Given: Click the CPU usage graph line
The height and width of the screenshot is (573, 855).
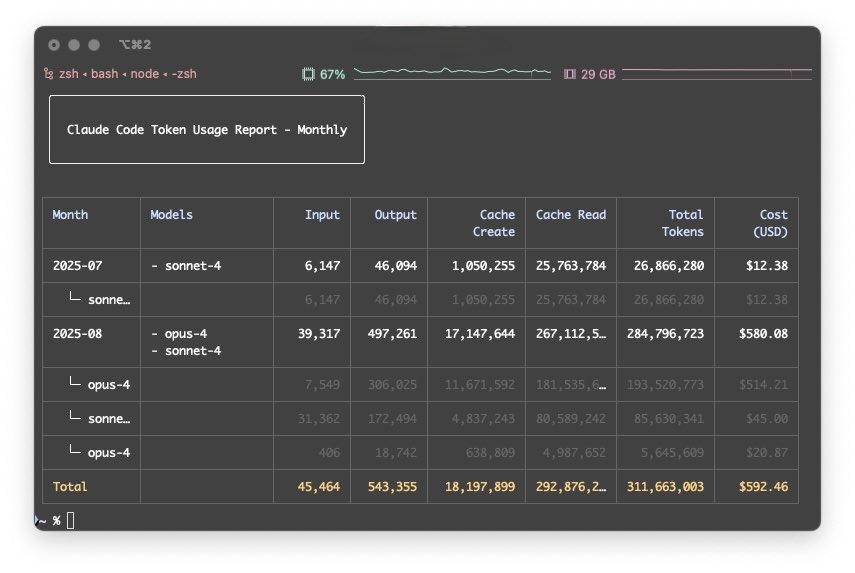Looking at the screenshot, I should point(452,73).
